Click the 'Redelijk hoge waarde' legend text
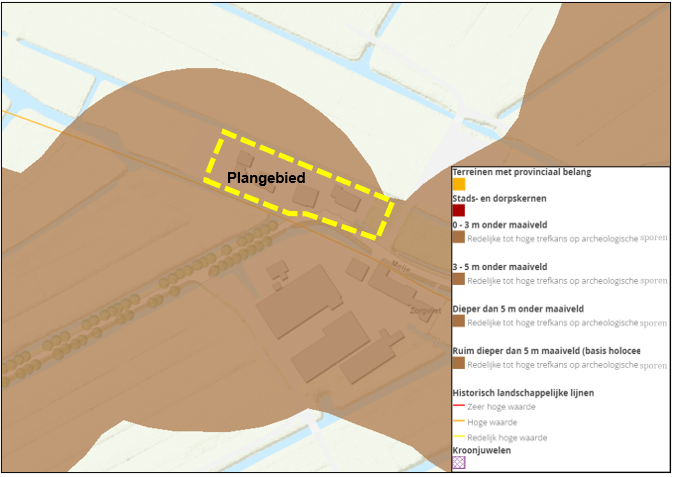The image size is (674, 477). click(x=507, y=438)
